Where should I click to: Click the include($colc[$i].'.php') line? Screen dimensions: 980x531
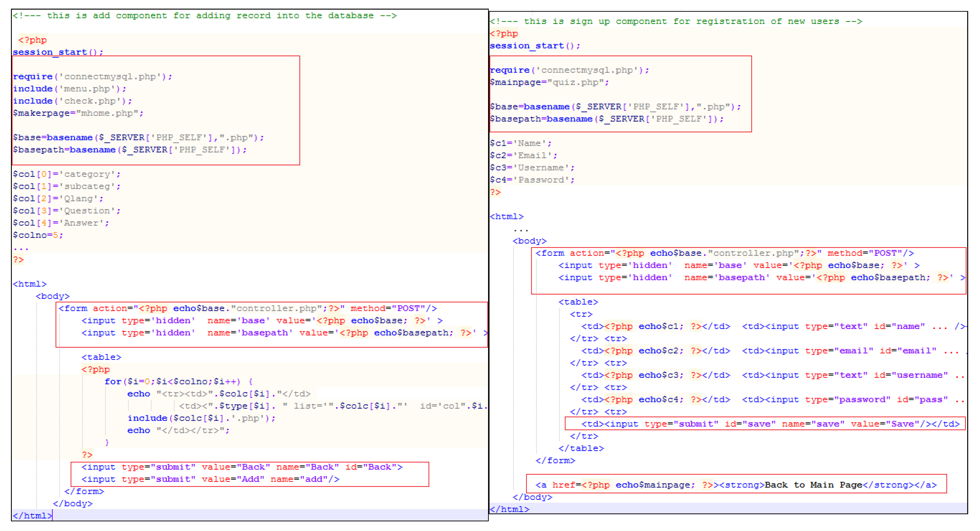click(x=201, y=418)
